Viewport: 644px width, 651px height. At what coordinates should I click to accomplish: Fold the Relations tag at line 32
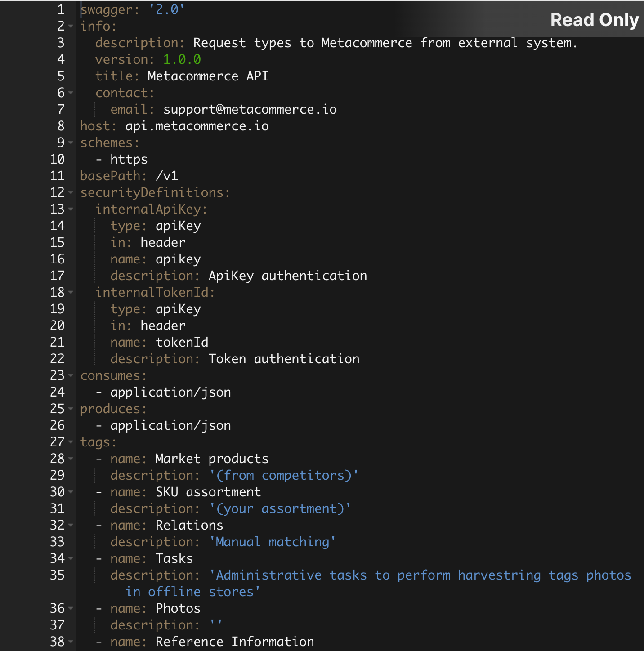[x=71, y=525]
